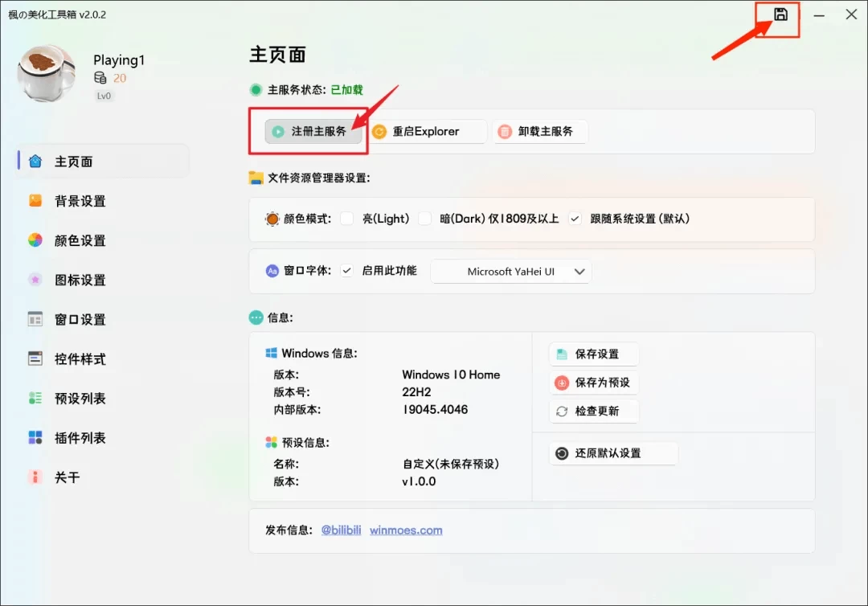Click the blue tiles icon for 插件列表

coord(35,438)
